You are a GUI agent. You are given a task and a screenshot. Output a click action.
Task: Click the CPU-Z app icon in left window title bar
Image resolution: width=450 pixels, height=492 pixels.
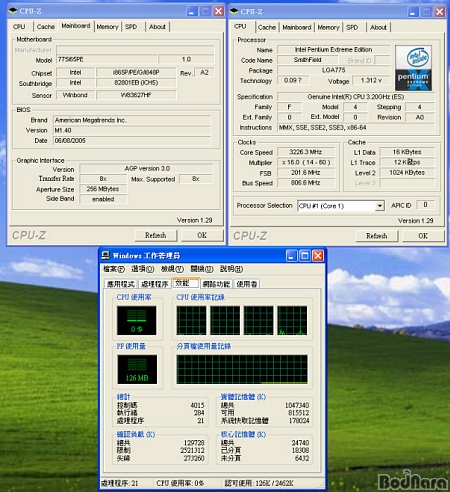[13, 11]
